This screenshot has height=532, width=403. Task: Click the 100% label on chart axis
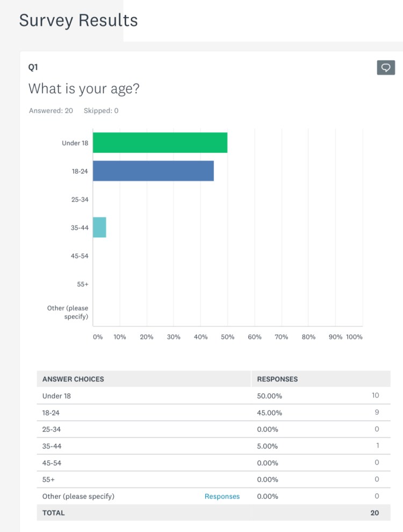coord(354,337)
